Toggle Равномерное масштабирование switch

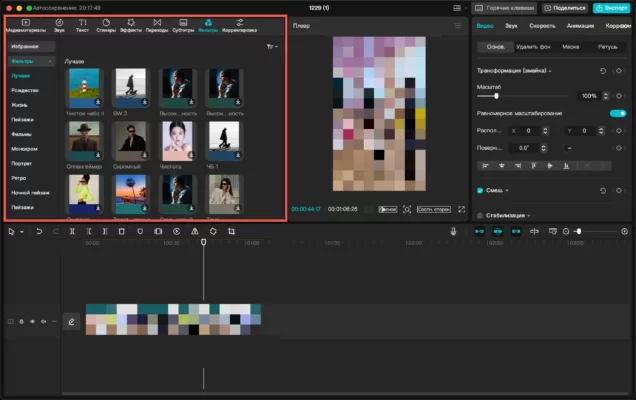618,113
